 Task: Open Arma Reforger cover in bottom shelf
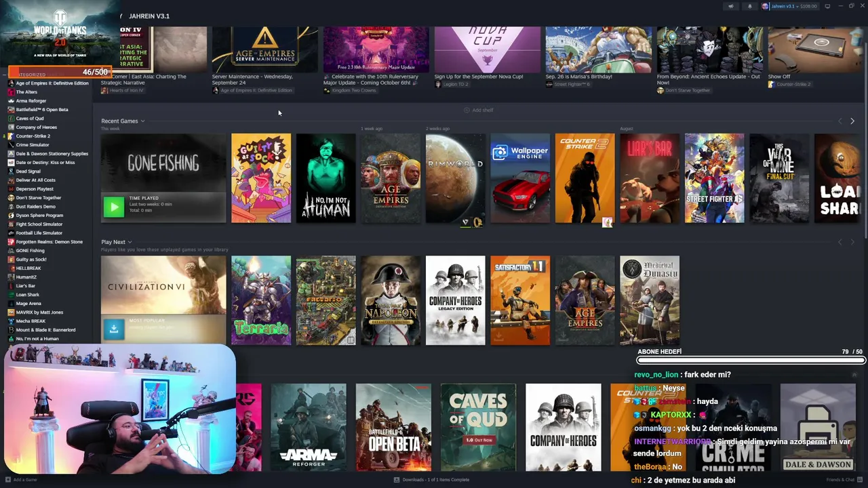pyautogui.click(x=309, y=427)
